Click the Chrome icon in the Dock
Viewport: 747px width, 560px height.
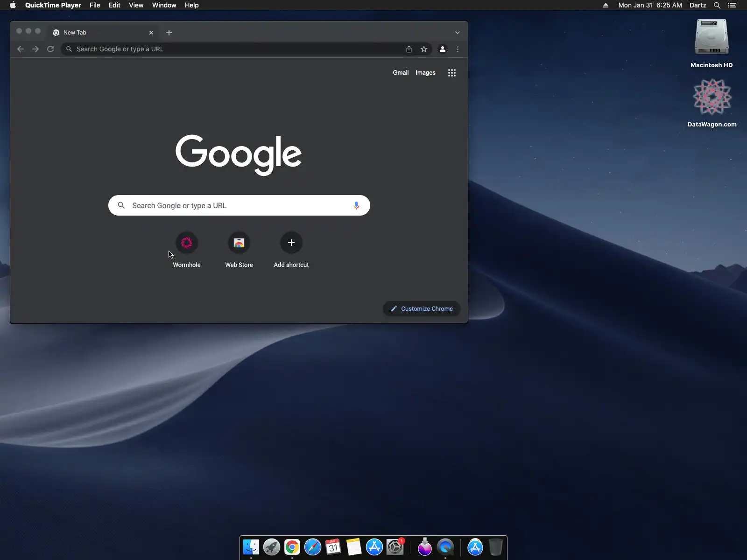[292, 547]
